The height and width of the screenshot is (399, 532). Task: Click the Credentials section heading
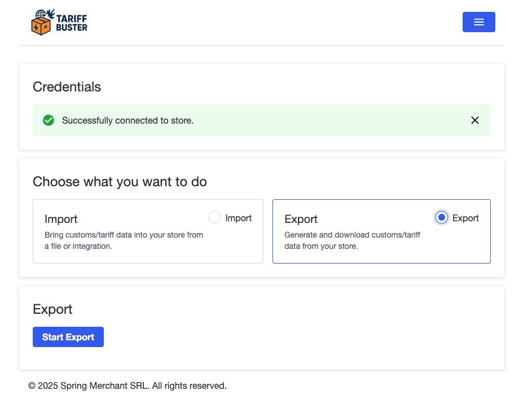coord(67,87)
